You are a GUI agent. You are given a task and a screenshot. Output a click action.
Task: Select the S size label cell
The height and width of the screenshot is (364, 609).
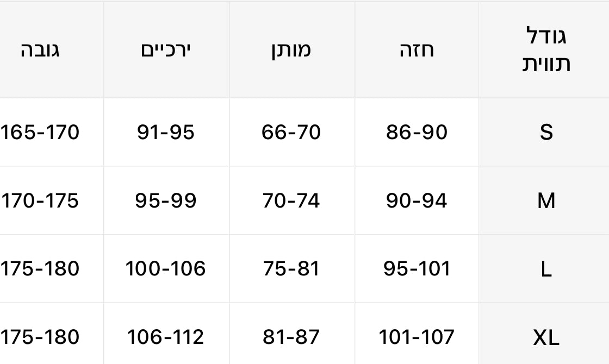[x=545, y=133]
